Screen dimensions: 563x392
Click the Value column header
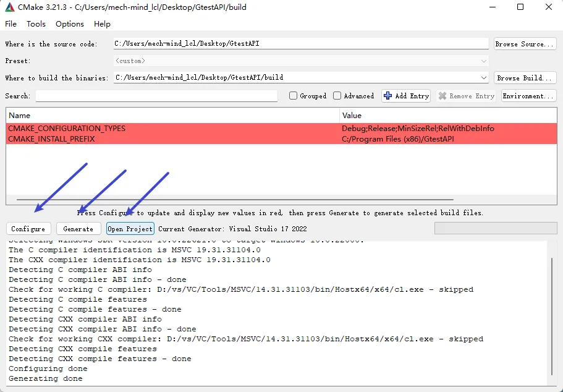click(448, 116)
